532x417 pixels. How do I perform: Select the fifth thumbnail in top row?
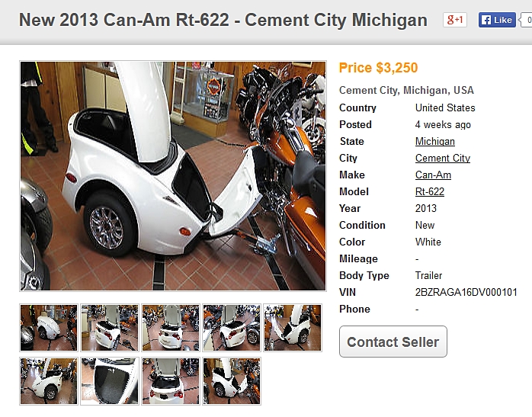tap(293, 328)
